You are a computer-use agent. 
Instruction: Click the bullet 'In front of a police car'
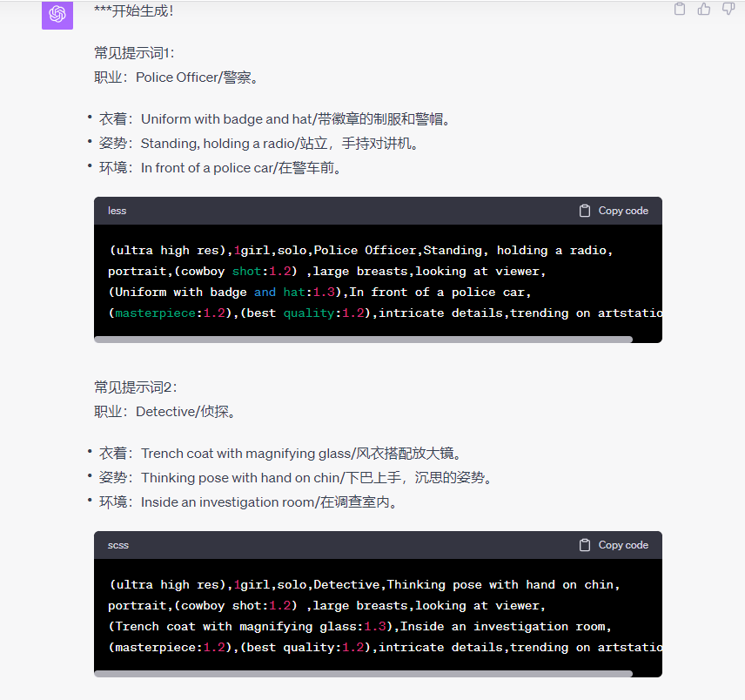[x=220, y=168]
